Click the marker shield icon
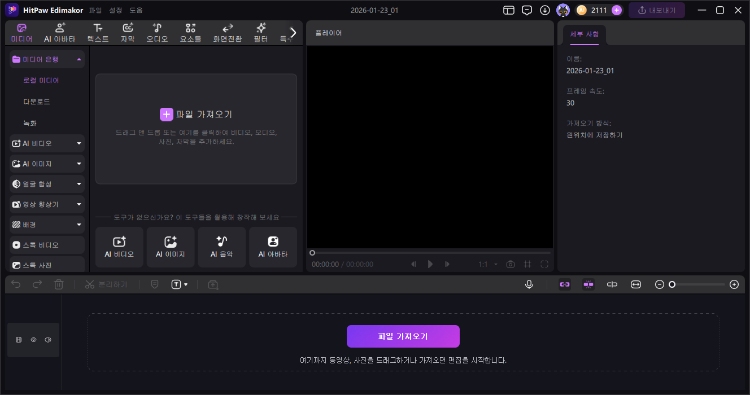750x395 pixels. 154,285
